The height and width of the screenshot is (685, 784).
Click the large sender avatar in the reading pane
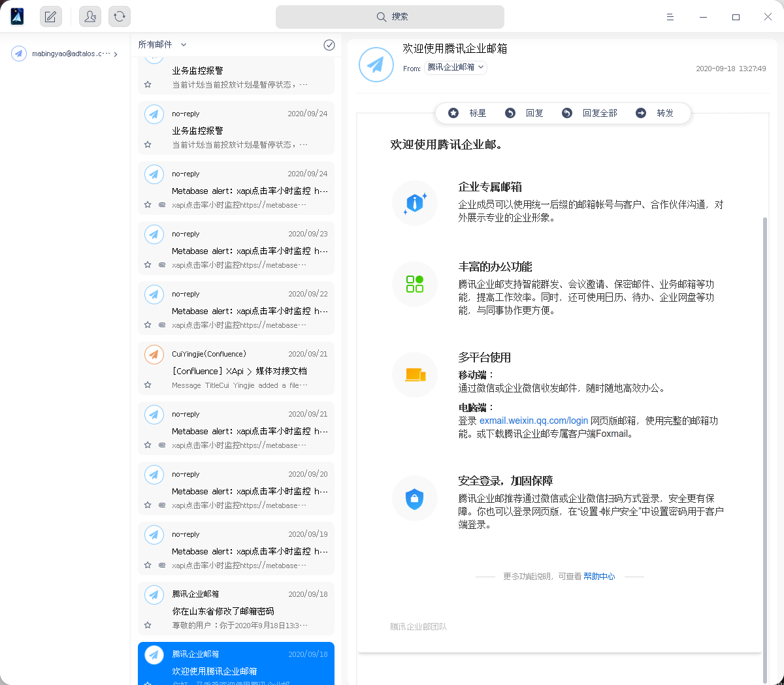pyautogui.click(x=376, y=64)
